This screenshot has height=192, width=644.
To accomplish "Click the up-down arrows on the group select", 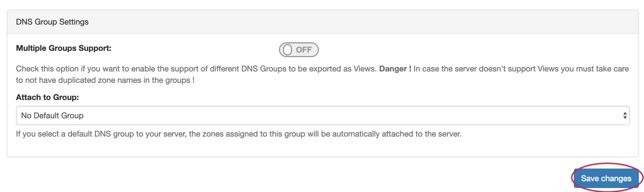I will point(625,115).
